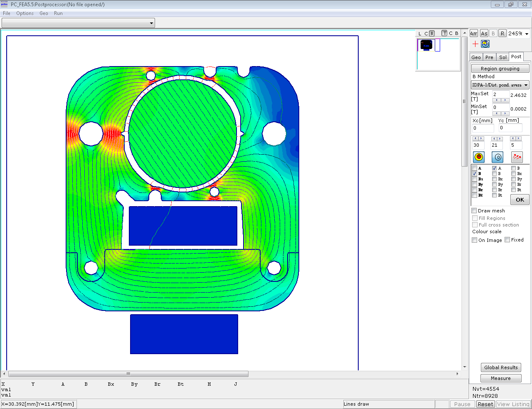Click the boxed T in overview header

444,33
